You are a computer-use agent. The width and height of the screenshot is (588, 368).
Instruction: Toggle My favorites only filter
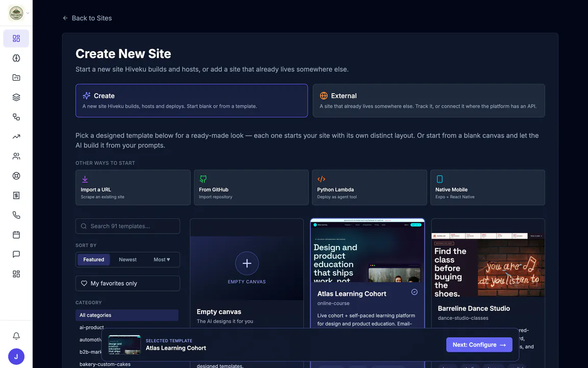point(128,284)
